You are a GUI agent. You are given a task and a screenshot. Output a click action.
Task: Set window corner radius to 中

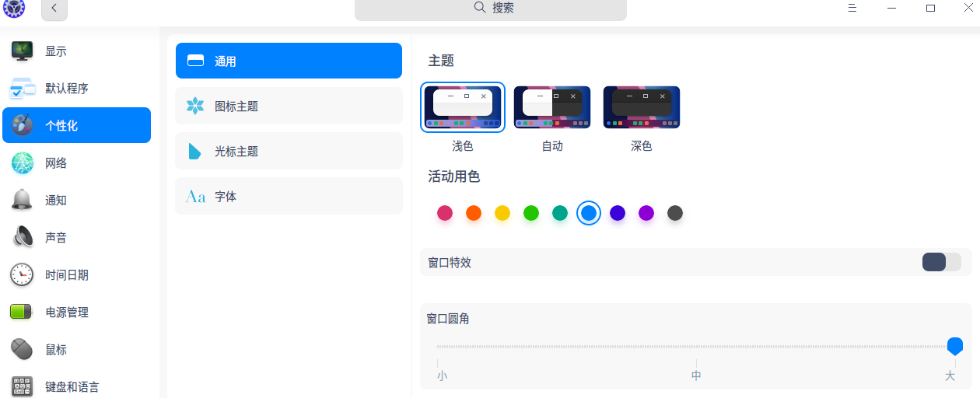click(696, 375)
